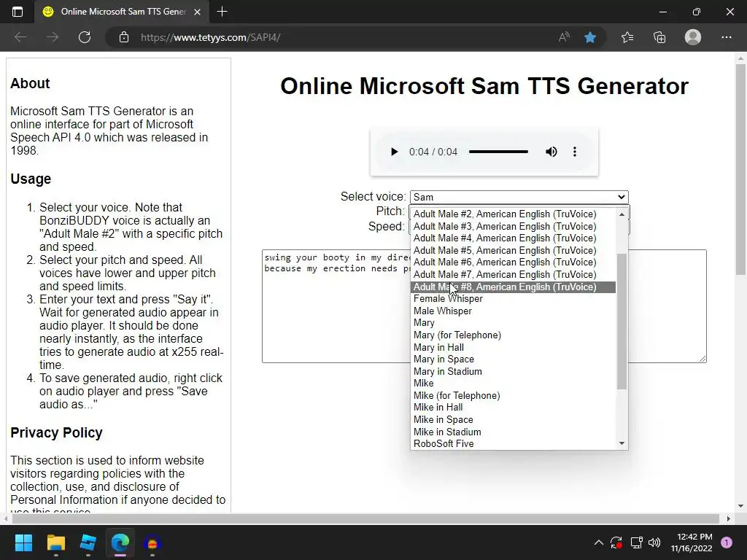Select highlighted Adult Male #8 voice
The width and height of the screenshot is (747, 560).
(x=514, y=287)
